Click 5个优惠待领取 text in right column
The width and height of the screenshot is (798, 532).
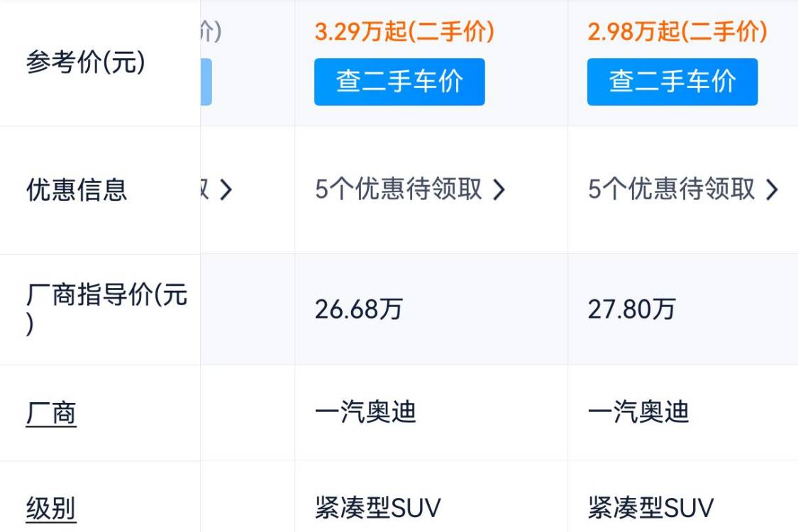(x=671, y=189)
